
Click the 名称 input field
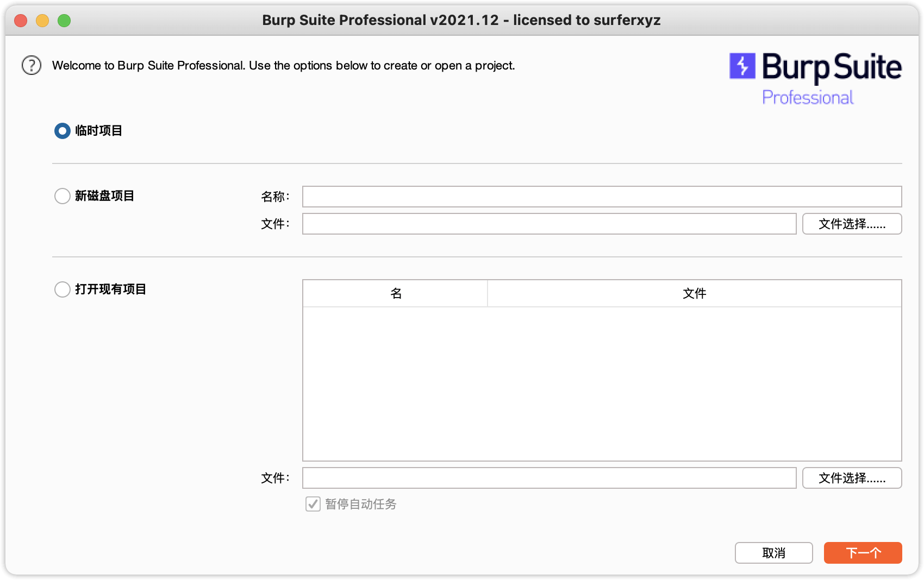tap(602, 197)
